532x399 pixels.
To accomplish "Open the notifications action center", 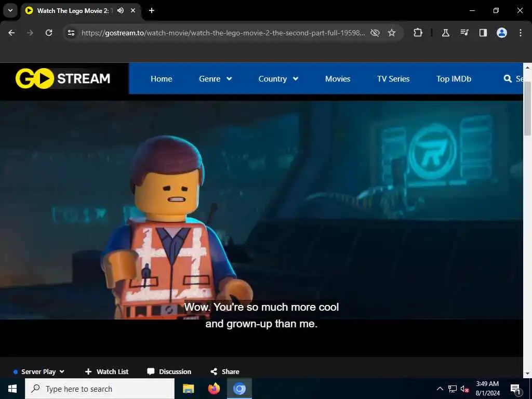I will (515, 389).
